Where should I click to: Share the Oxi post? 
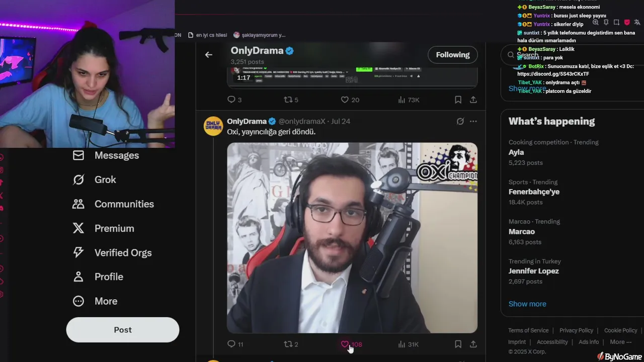pyautogui.click(x=473, y=344)
